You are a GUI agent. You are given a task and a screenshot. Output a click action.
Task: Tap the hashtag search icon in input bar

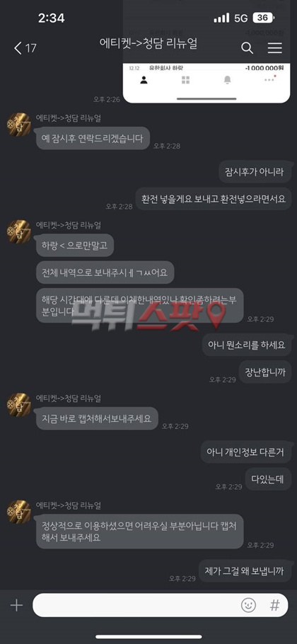point(274,605)
